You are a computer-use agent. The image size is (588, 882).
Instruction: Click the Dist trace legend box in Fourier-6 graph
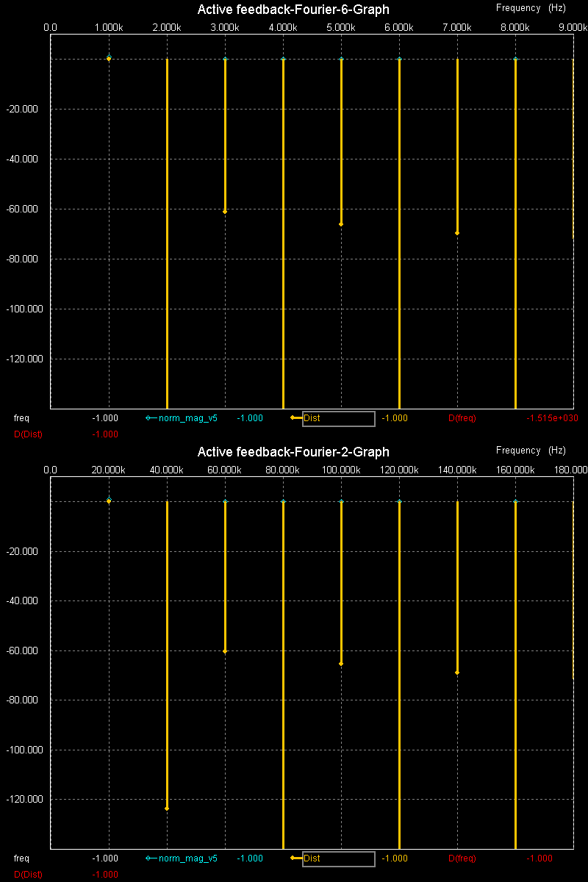click(x=339, y=418)
